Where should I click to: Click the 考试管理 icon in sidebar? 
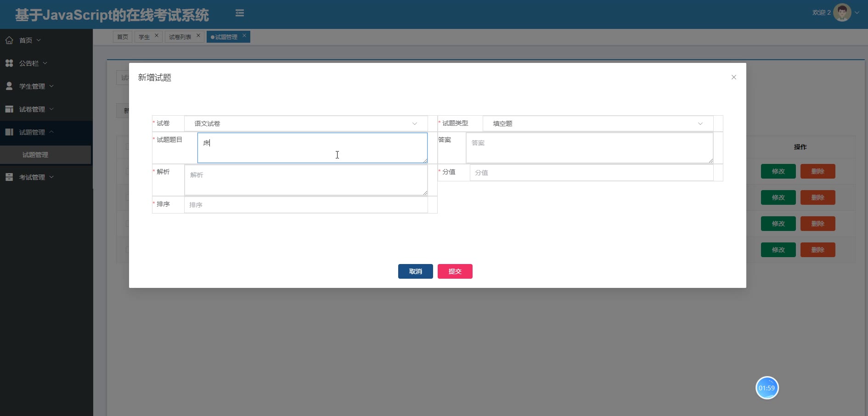(x=9, y=177)
